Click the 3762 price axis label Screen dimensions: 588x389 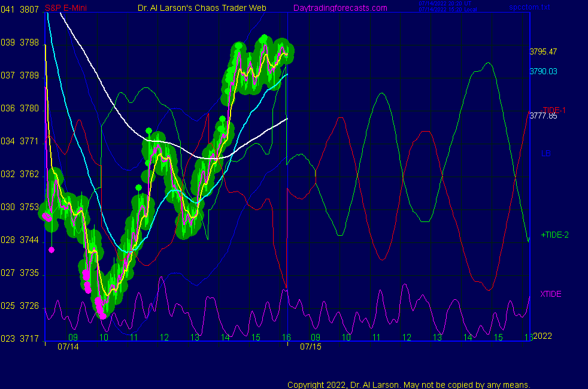coord(29,174)
